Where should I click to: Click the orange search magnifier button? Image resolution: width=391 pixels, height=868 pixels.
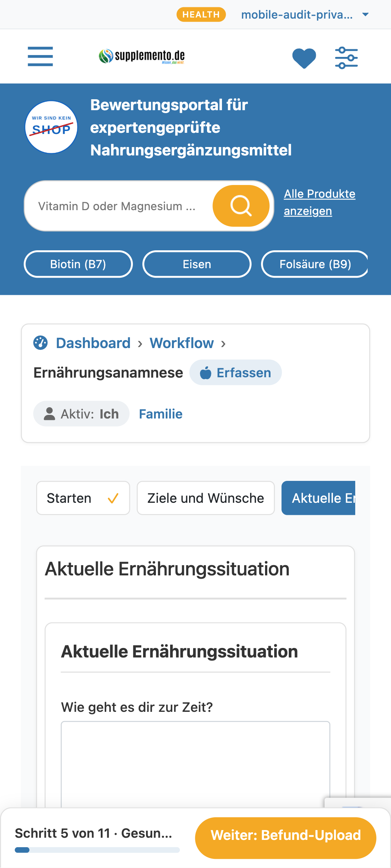click(x=241, y=206)
